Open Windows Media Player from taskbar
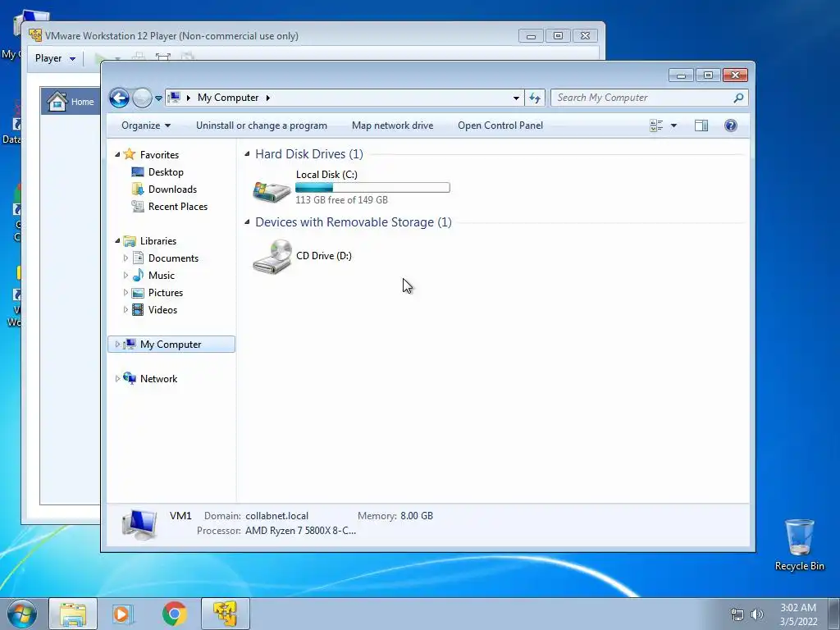Image resolution: width=840 pixels, height=630 pixels. pos(123,614)
